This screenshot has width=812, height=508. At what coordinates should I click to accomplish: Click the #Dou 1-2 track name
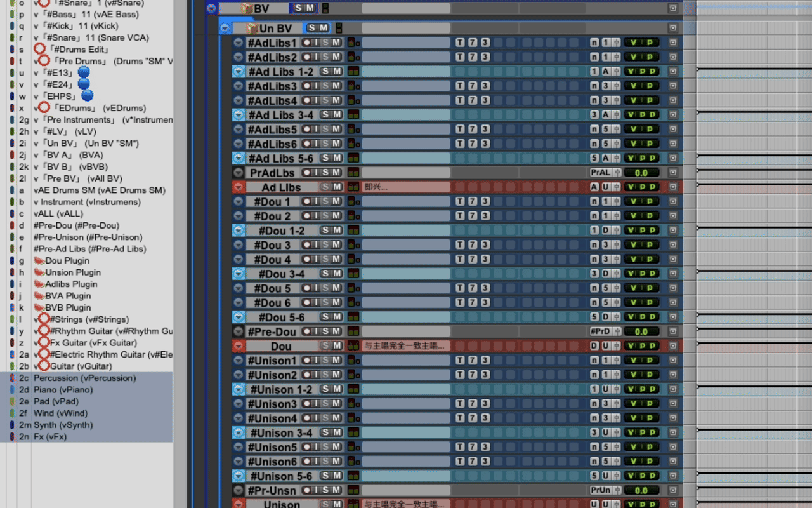[281, 231]
